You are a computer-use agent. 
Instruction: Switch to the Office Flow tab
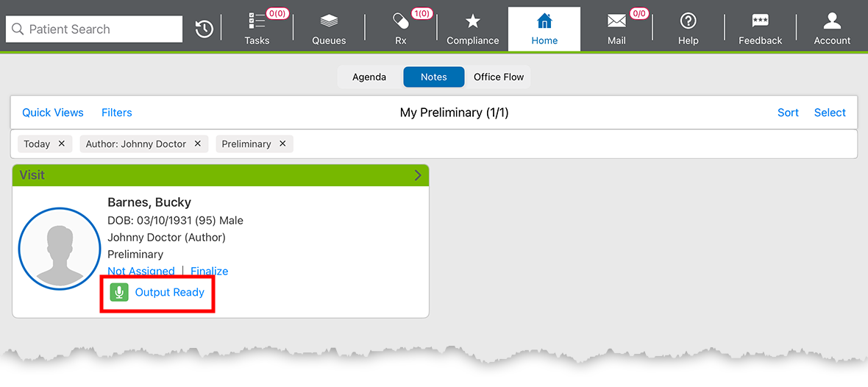499,77
